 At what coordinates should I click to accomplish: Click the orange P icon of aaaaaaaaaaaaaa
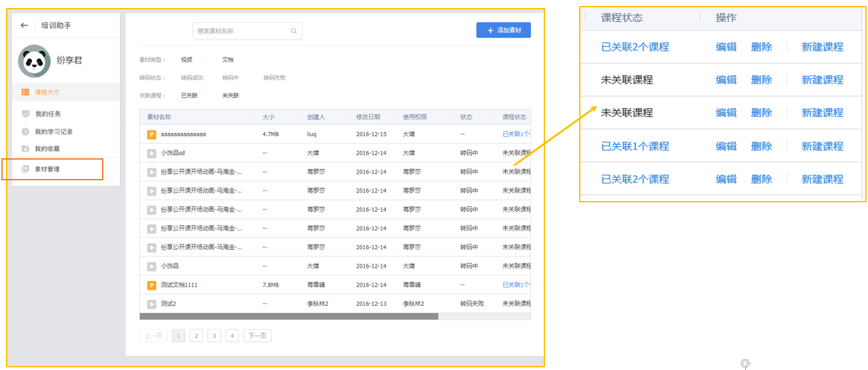[x=151, y=134]
